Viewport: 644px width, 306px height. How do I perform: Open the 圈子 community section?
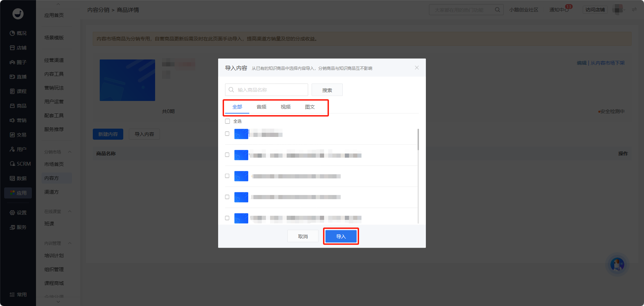[18, 62]
